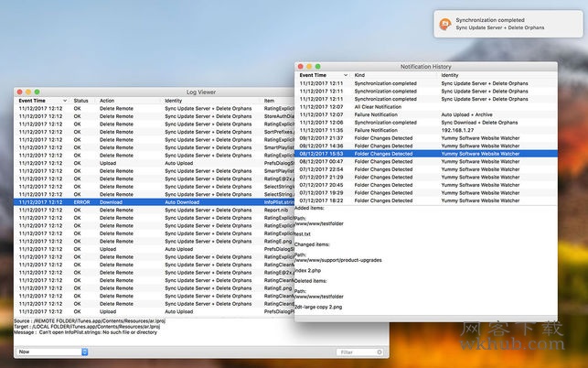Click the error Message line in Log Viewer details

point(85,332)
